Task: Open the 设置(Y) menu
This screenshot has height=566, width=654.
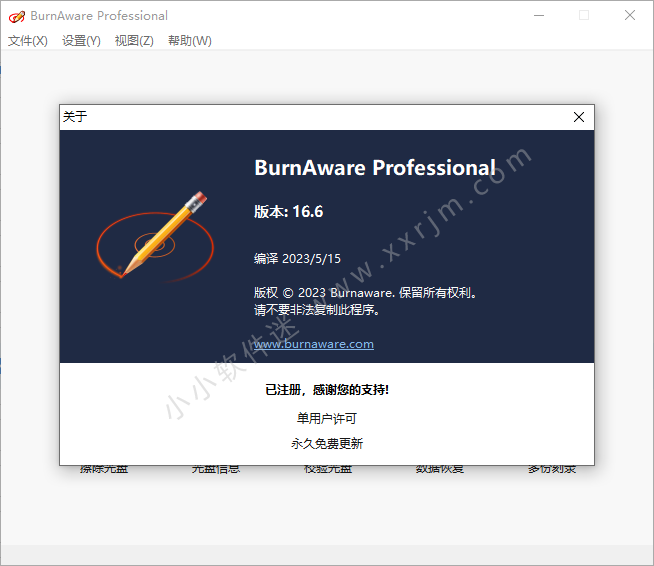Action: click(x=81, y=40)
